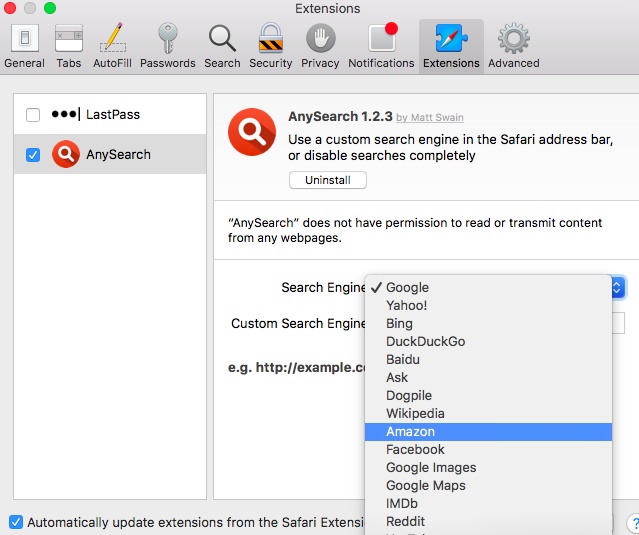
Task: Click the Search Engine popup arrows
Action: 617,287
